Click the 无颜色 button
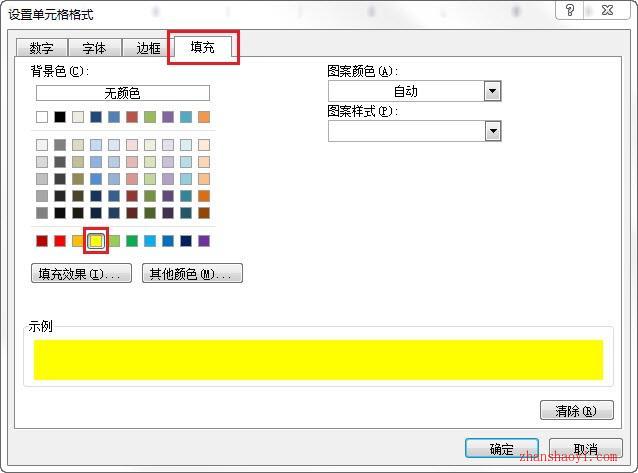Screen dimensions: 638x473 pyautogui.click(x=123, y=93)
